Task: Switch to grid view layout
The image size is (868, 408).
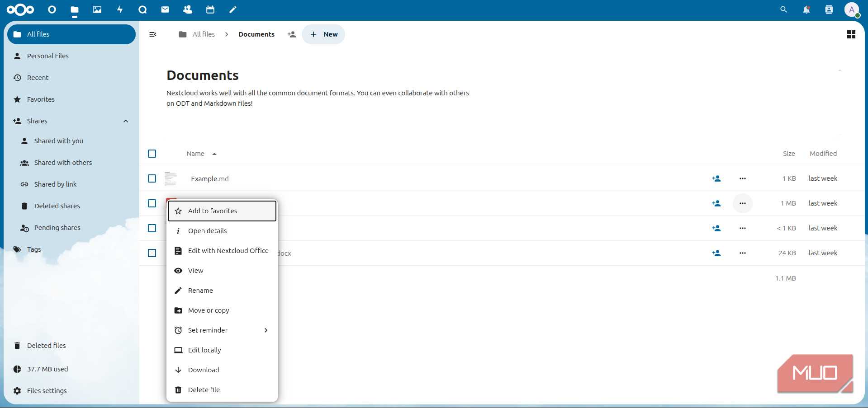Action: 851,34
